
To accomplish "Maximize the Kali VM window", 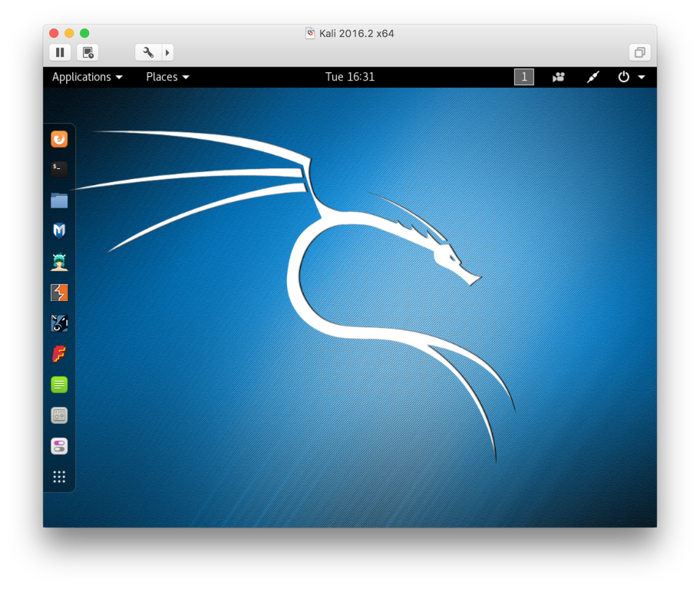I will point(84,33).
